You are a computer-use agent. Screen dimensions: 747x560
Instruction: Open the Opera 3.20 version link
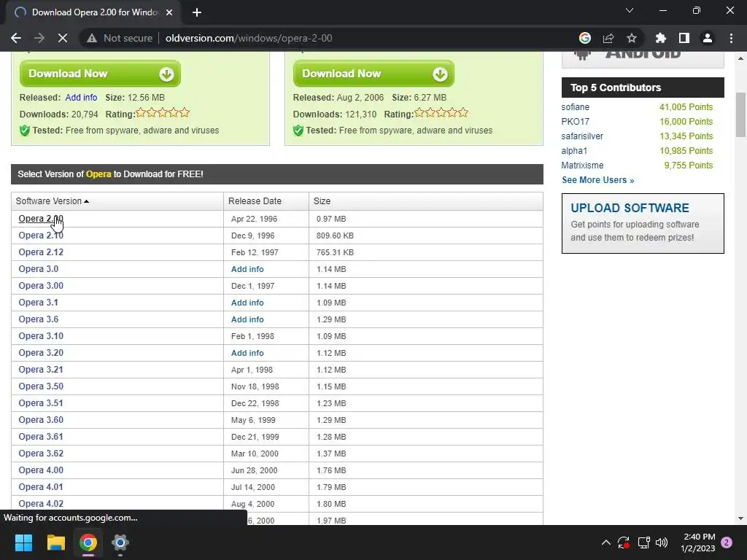(41, 353)
